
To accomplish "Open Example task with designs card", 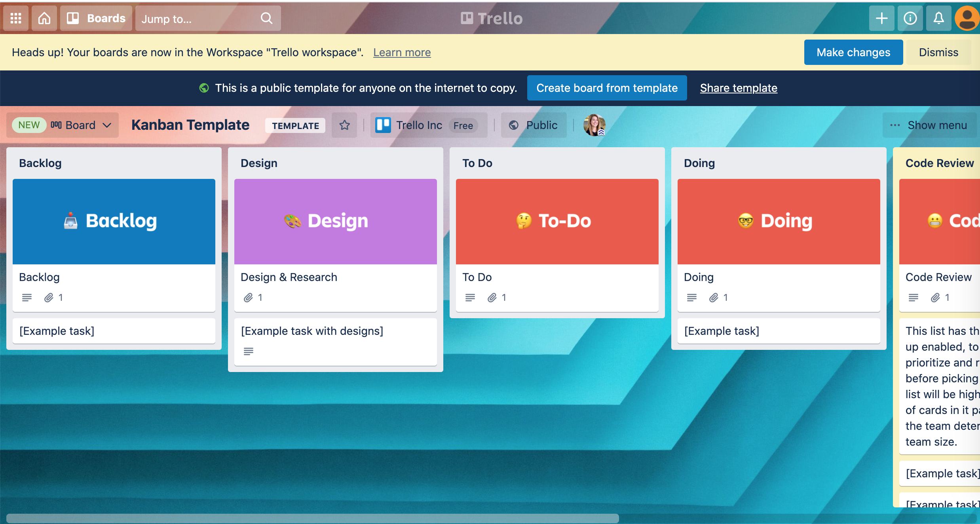I will (x=312, y=331).
